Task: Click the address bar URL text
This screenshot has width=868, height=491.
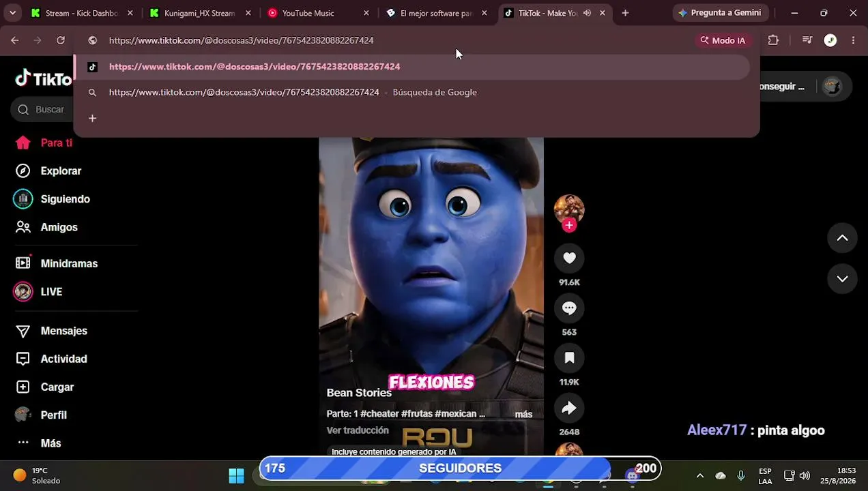Action: 241,40
